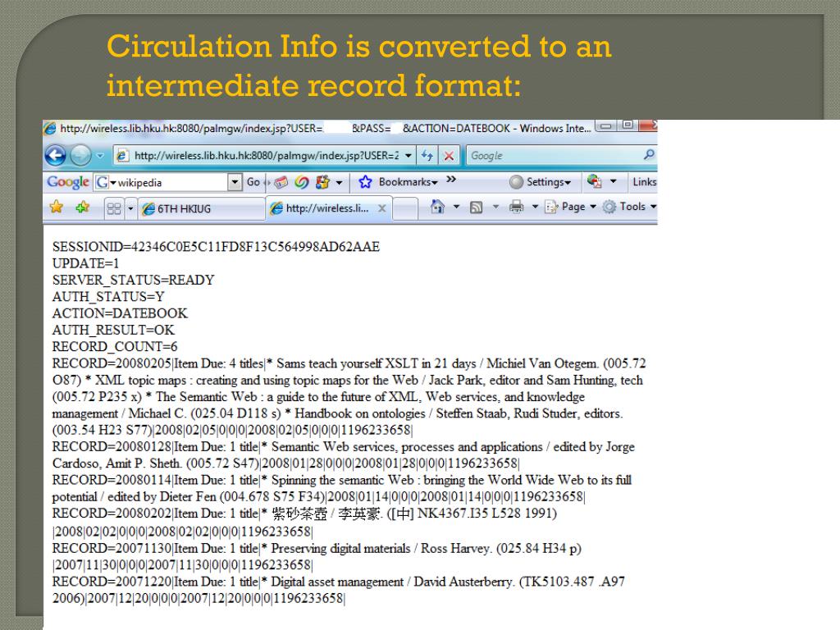This screenshot has height=630, width=840.
Task: Click the SESSIONID line of text
Action: point(216,247)
